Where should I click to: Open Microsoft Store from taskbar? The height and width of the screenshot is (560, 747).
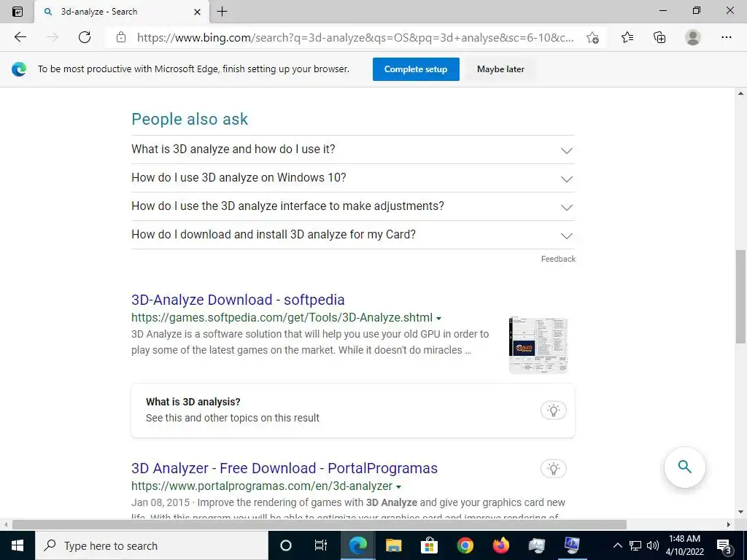pyautogui.click(x=429, y=545)
